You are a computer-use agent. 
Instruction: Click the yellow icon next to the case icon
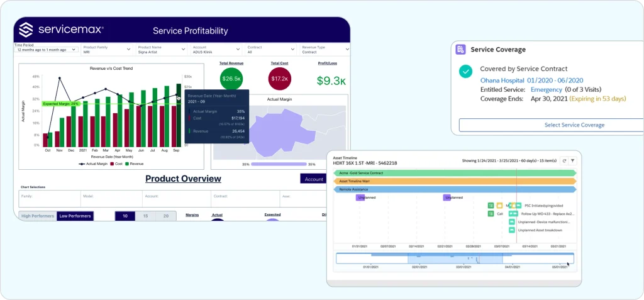coord(499,206)
